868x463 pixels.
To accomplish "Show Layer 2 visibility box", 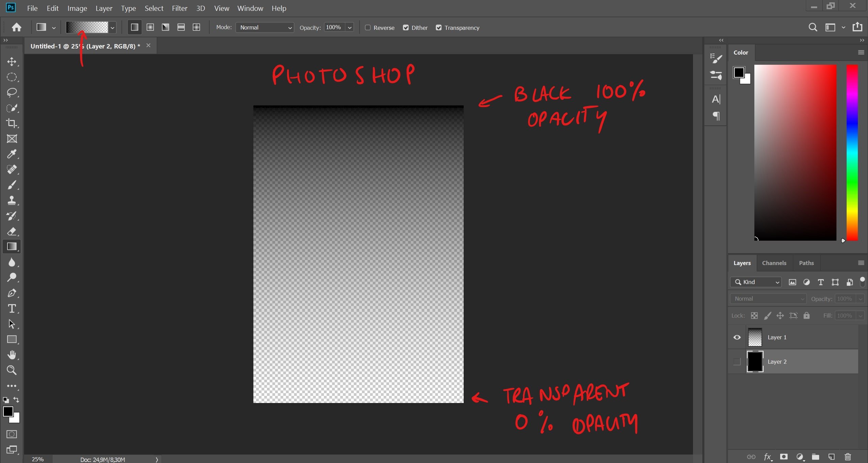I will (737, 362).
